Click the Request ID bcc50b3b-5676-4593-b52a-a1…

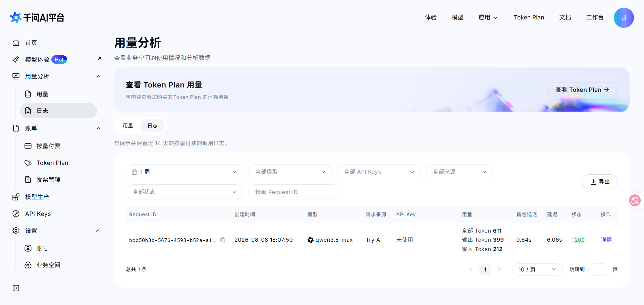[172, 240]
